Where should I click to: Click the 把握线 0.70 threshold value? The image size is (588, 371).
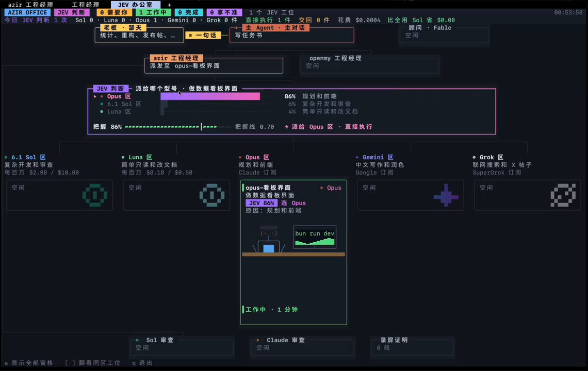(x=255, y=127)
